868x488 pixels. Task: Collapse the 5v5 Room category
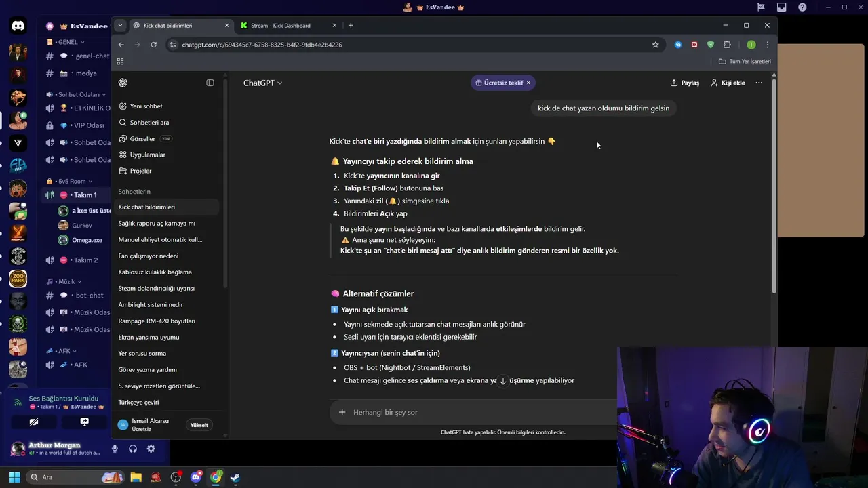click(x=69, y=181)
